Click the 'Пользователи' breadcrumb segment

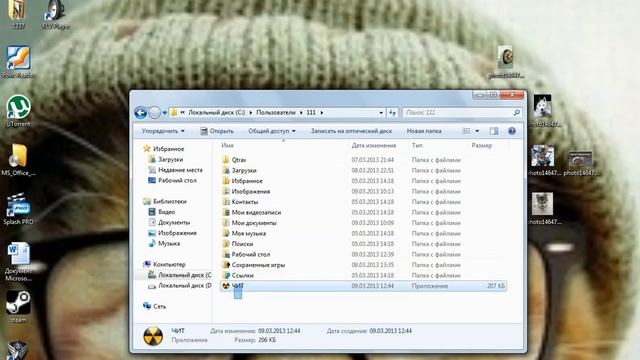click(x=276, y=112)
